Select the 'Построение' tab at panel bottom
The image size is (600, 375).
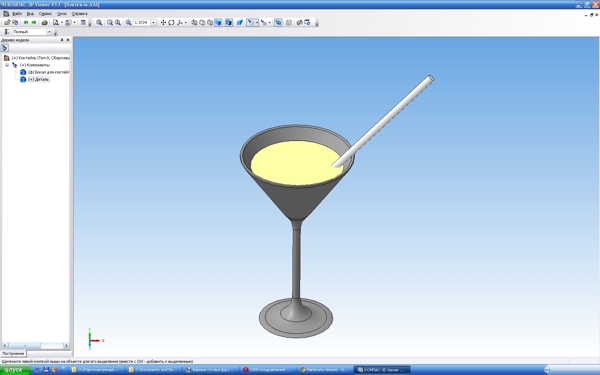13,354
